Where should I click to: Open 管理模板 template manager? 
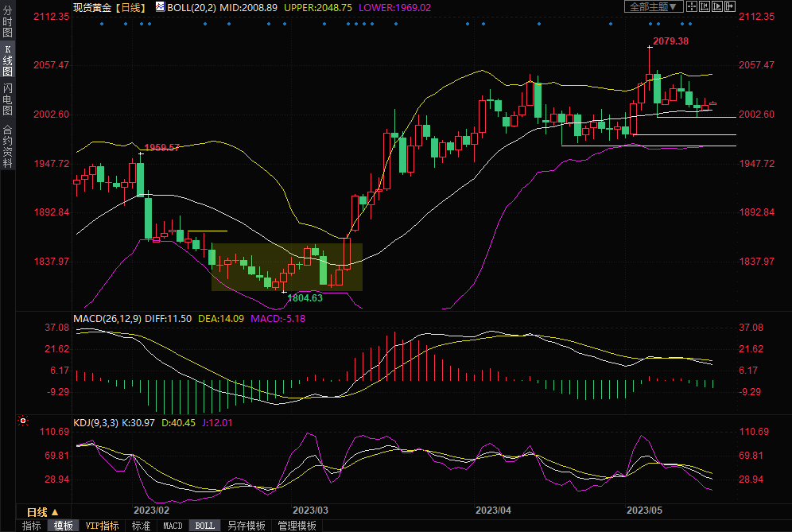point(297,526)
